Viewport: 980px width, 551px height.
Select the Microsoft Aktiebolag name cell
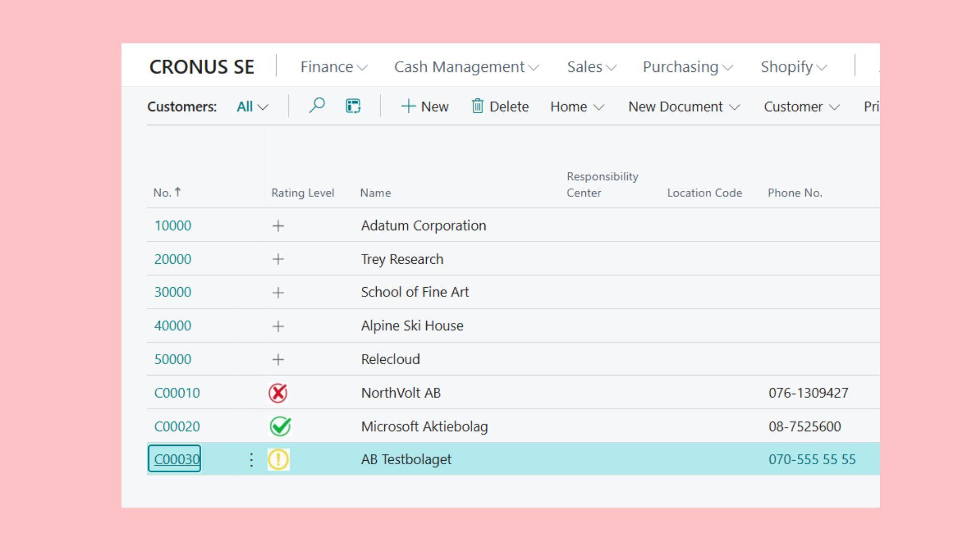coord(424,427)
